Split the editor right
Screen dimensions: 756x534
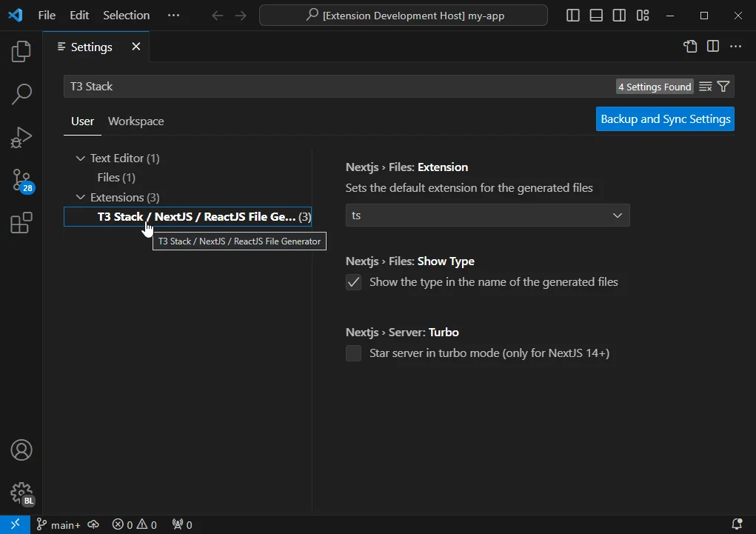coord(712,46)
